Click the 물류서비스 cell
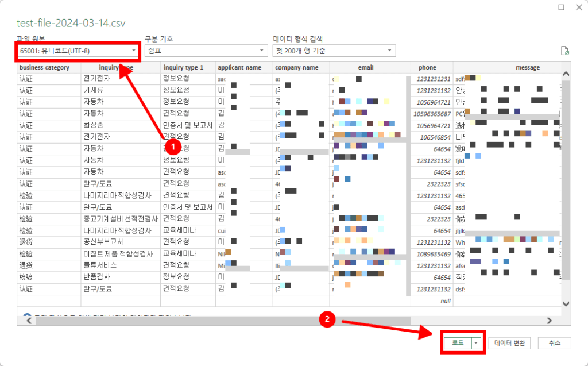This screenshot has height=366, width=588. click(x=121, y=266)
